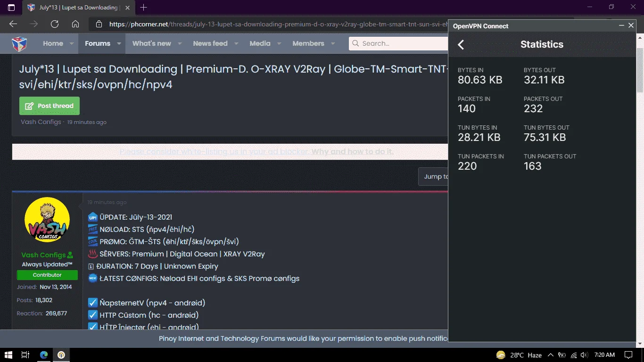Click the address bar padlock icon
The image size is (644, 362).
[x=99, y=24]
